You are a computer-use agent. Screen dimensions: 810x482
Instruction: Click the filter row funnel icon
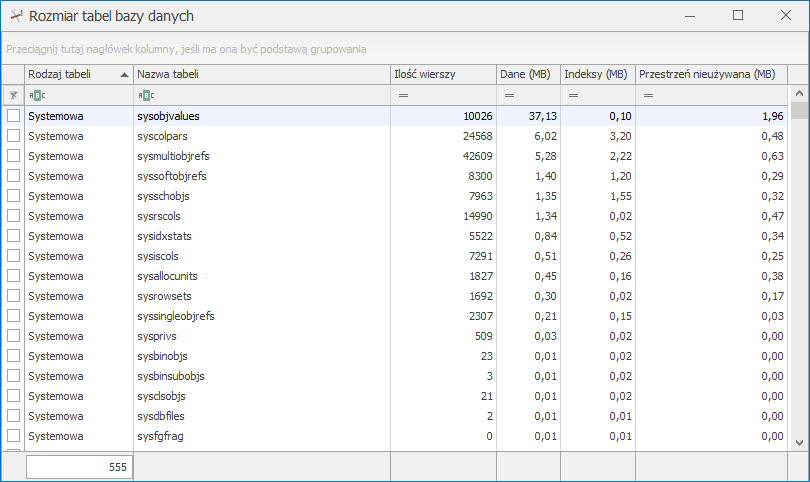point(13,95)
